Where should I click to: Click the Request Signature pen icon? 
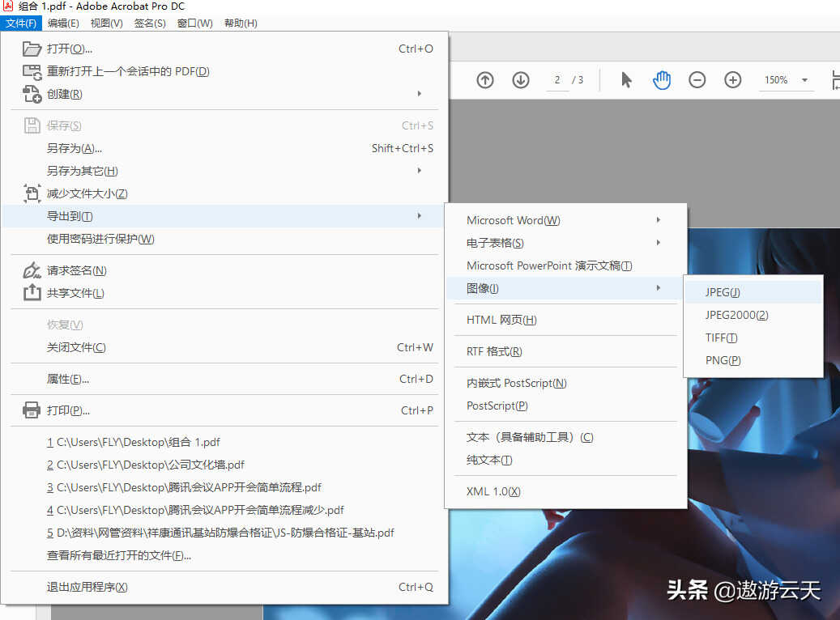point(32,270)
